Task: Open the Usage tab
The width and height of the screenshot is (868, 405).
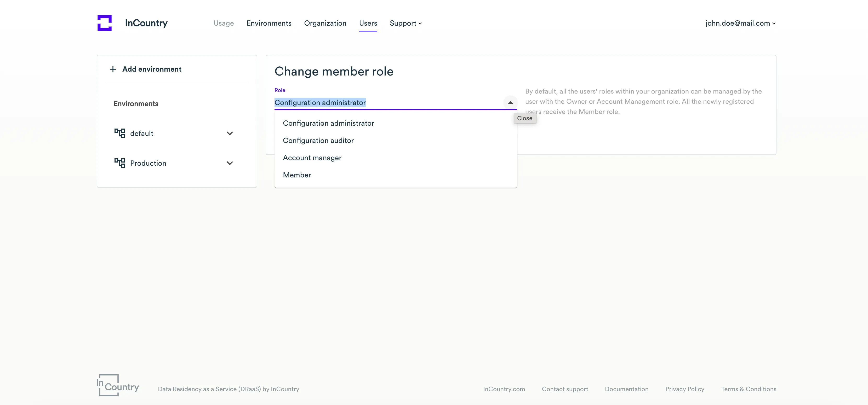Action: 223,23
